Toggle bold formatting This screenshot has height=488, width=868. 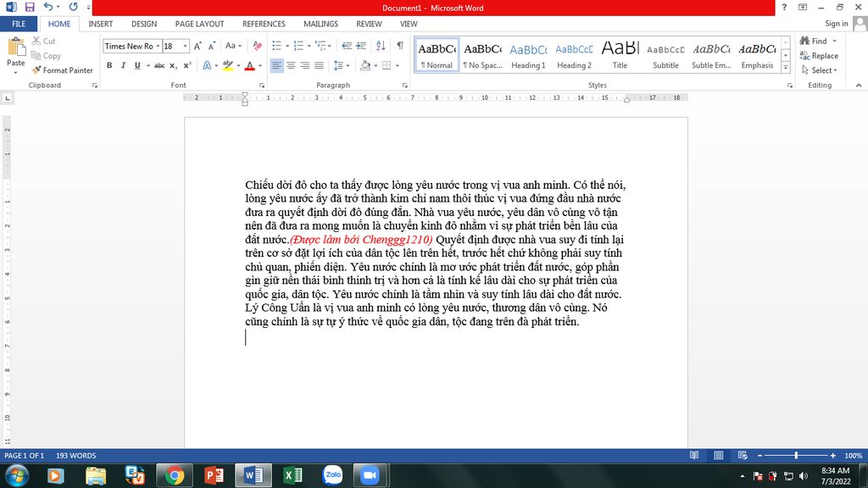[109, 65]
